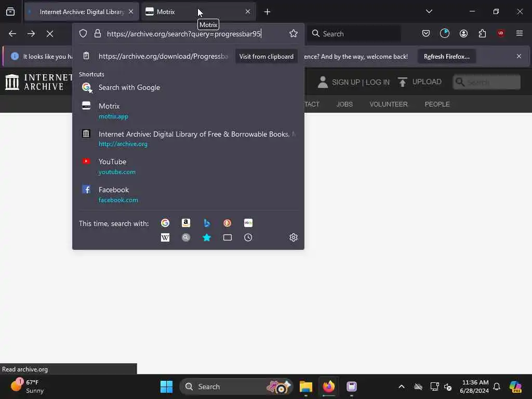Search bookmarks with the star icon

207,237
